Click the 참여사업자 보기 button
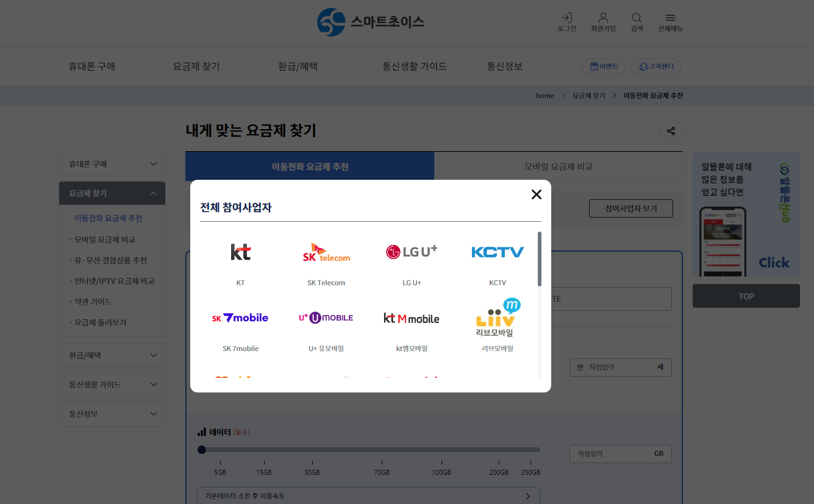The image size is (814, 504). (x=631, y=208)
